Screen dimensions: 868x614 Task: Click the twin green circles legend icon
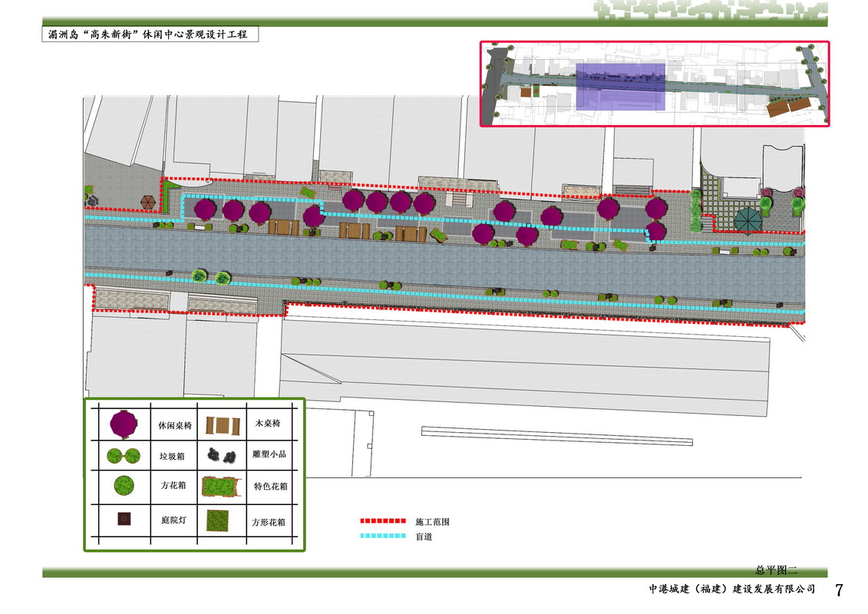point(124,456)
